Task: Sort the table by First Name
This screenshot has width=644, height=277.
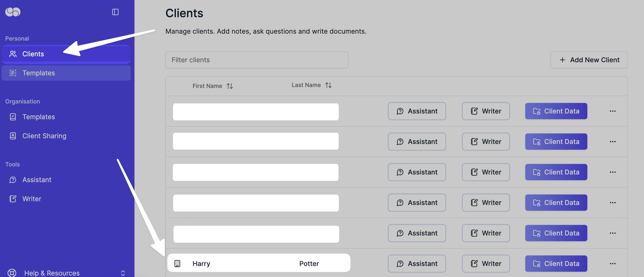Action: tap(213, 86)
